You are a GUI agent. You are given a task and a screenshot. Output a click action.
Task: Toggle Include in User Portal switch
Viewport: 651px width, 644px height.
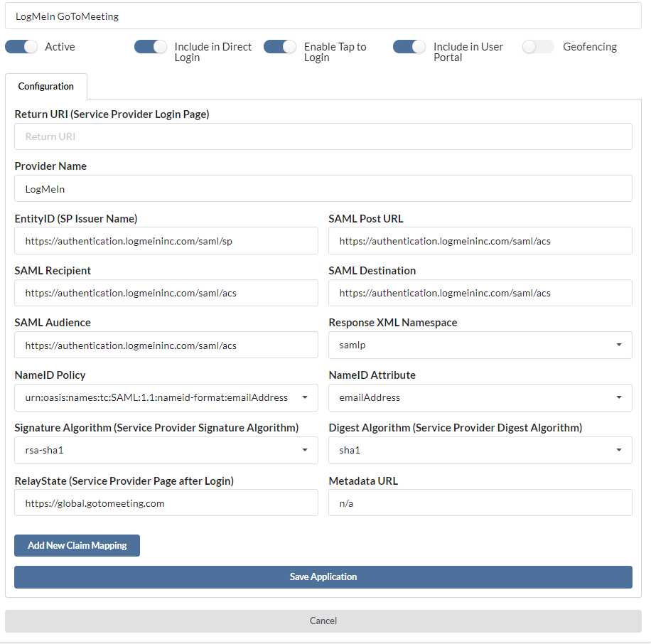[x=409, y=46]
